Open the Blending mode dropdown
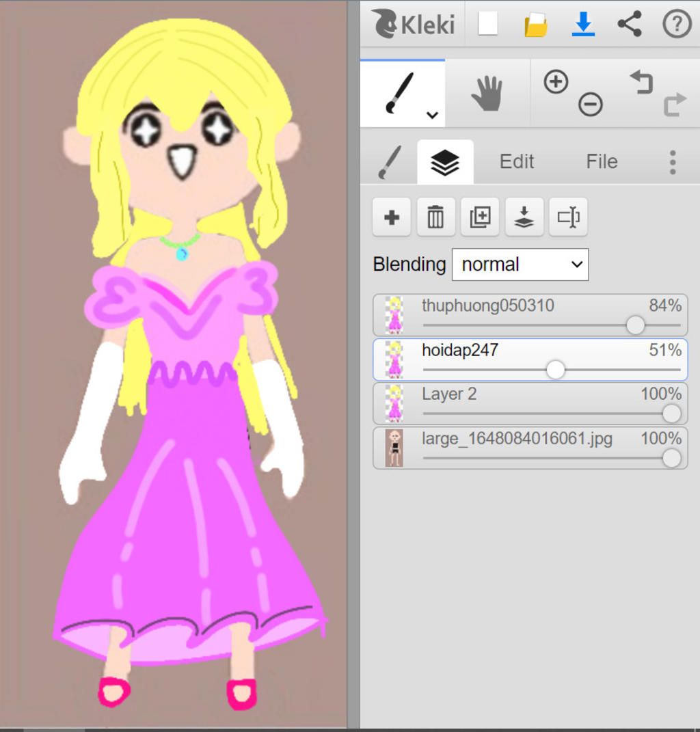Screen dimensions: 700x732 pyautogui.click(x=520, y=265)
